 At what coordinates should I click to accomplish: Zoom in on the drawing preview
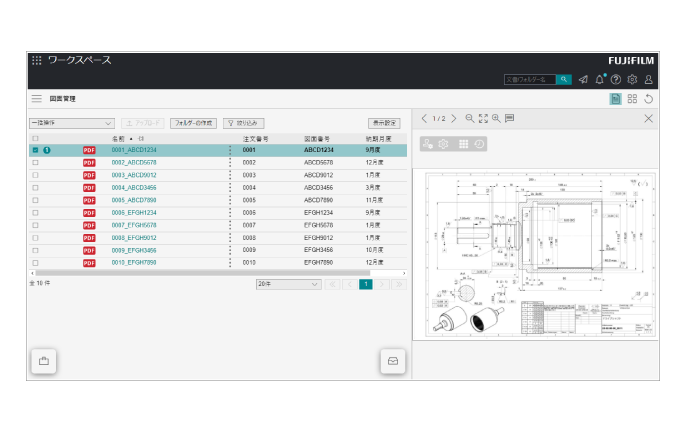pyautogui.click(x=496, y=118)
